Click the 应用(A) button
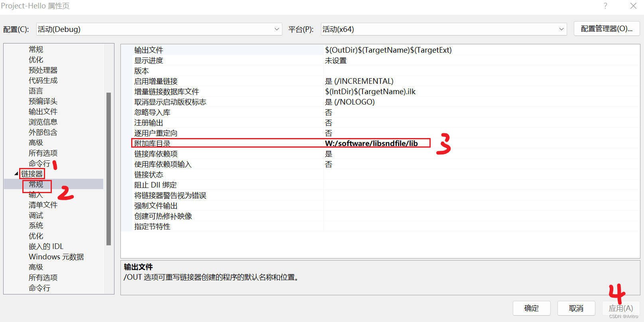 pos(621,308)
